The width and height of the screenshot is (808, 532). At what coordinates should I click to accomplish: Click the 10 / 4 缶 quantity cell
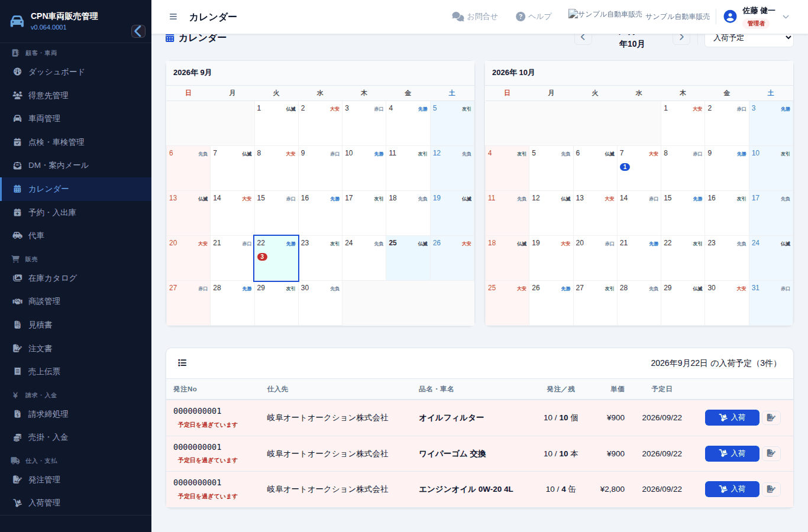click(x=561, y=489)
